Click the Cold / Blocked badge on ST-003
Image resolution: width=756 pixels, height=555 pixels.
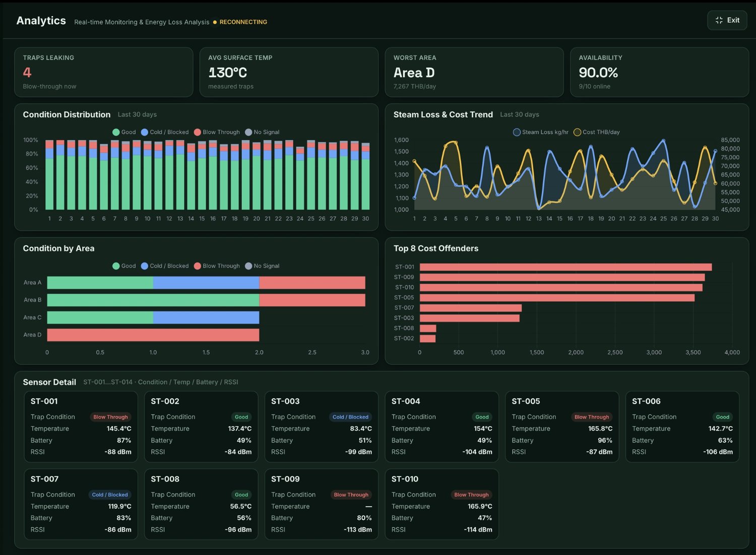coord(350,417)
